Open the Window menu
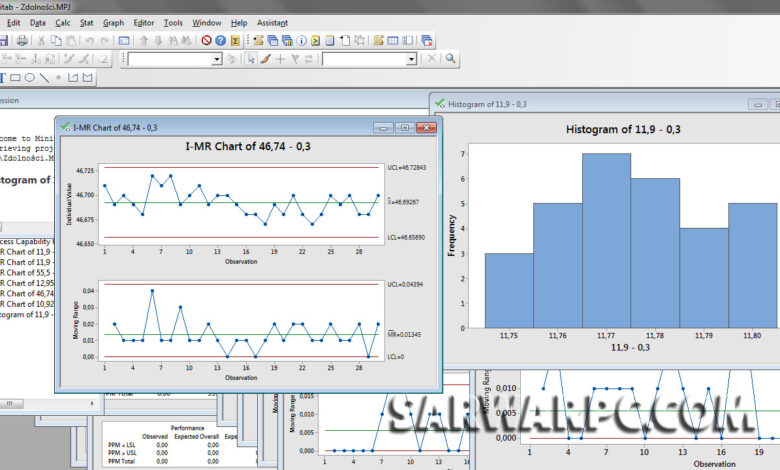The width and height of the screenshot is (780, 470). click(206, 23)
